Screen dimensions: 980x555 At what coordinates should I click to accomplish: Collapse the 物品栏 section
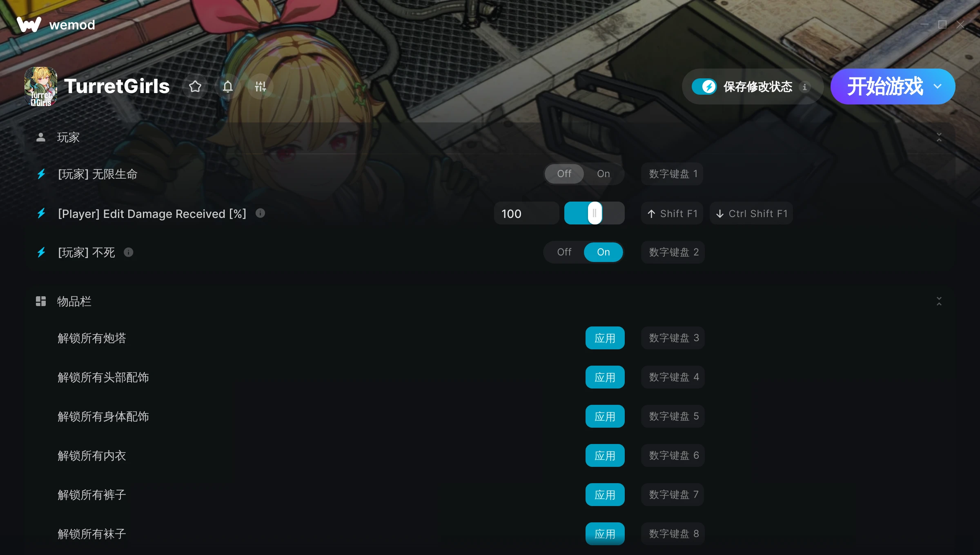[939, 302]
